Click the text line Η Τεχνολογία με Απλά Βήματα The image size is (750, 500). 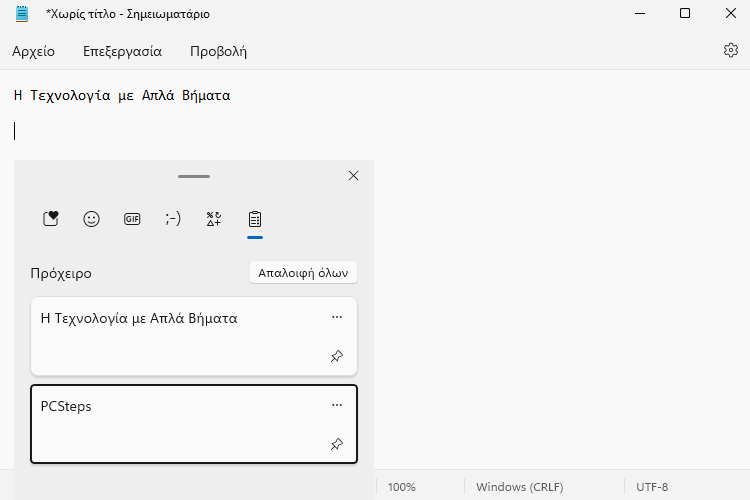pyautogui.click(x=122, y=95)
